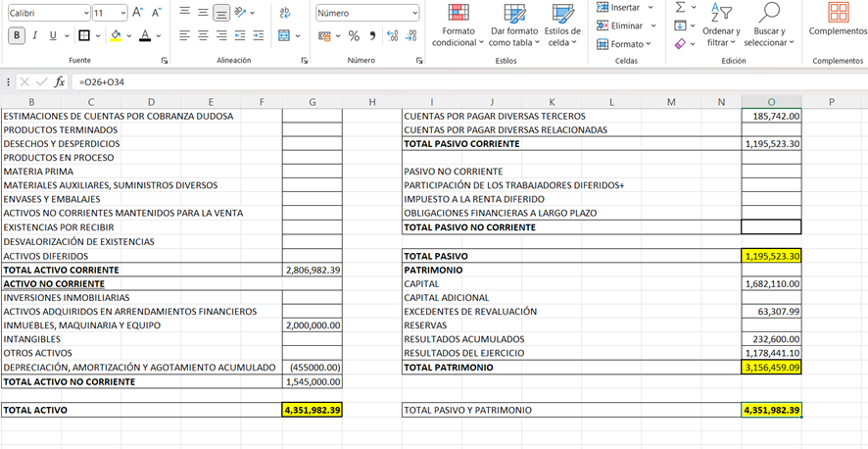Center the cell text horizontally
Screen dimensions: 868x449
(x=203, y=35)
